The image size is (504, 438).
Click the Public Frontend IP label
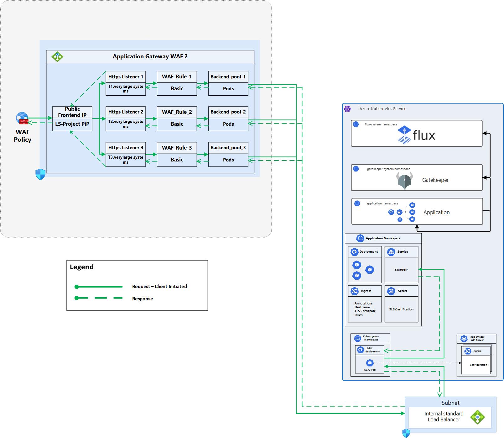[x=72, y=112]
